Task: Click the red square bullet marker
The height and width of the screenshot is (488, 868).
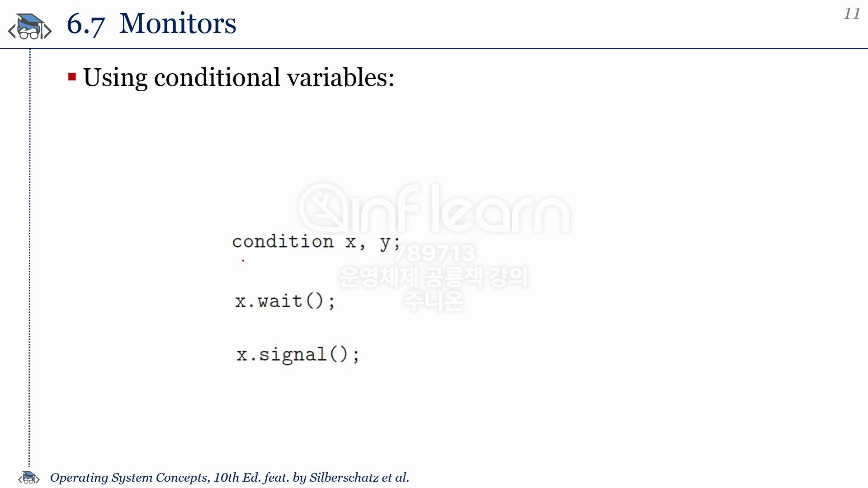Action: 72,77
